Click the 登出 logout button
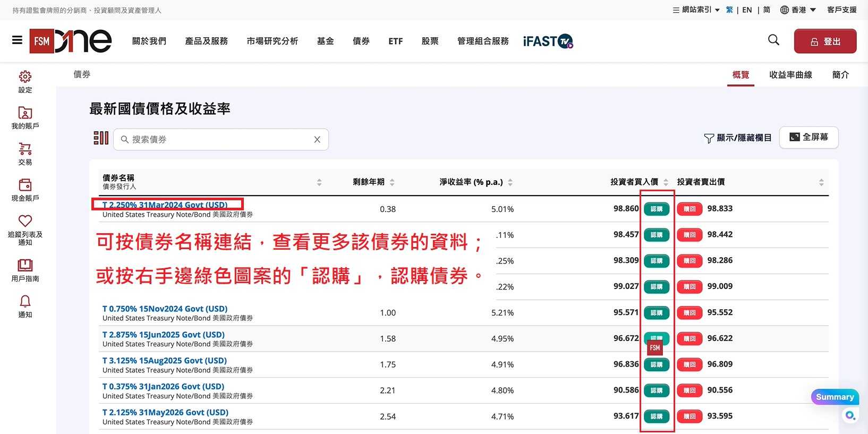Image resolution: width=868 pixels, height=434 pixels. point(825,41)
